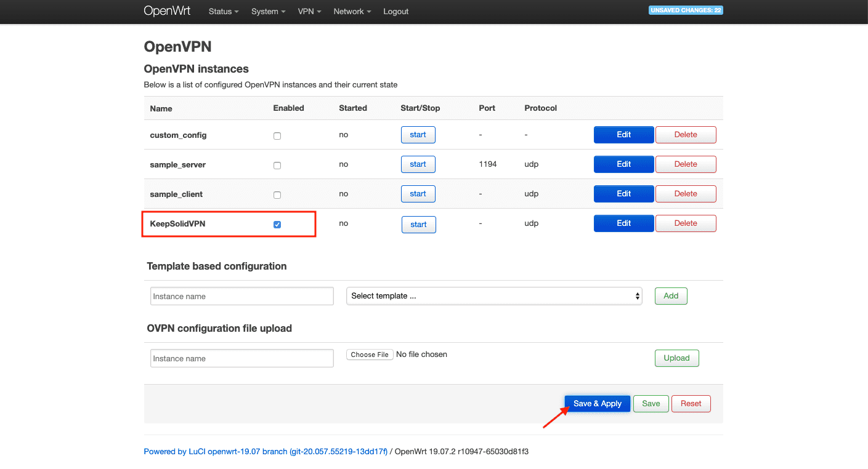
Task: Tick the sample_client enabled checkbox
Action: tap(277, 194)
